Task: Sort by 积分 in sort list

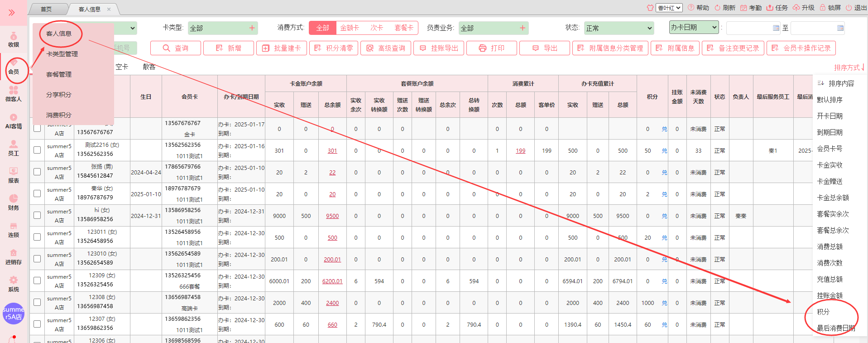Action: point(823,312)
